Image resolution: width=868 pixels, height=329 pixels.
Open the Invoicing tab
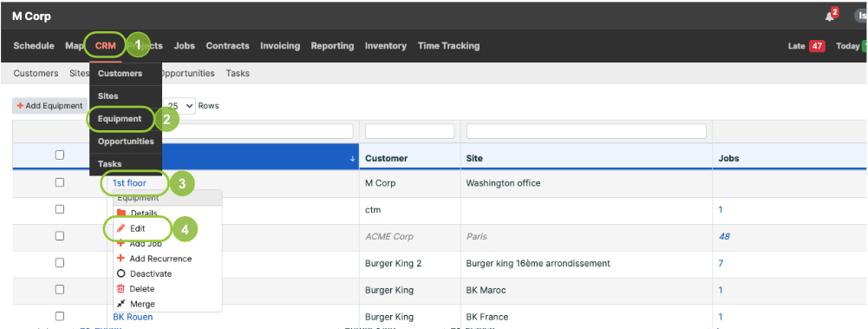click(280, 46)
